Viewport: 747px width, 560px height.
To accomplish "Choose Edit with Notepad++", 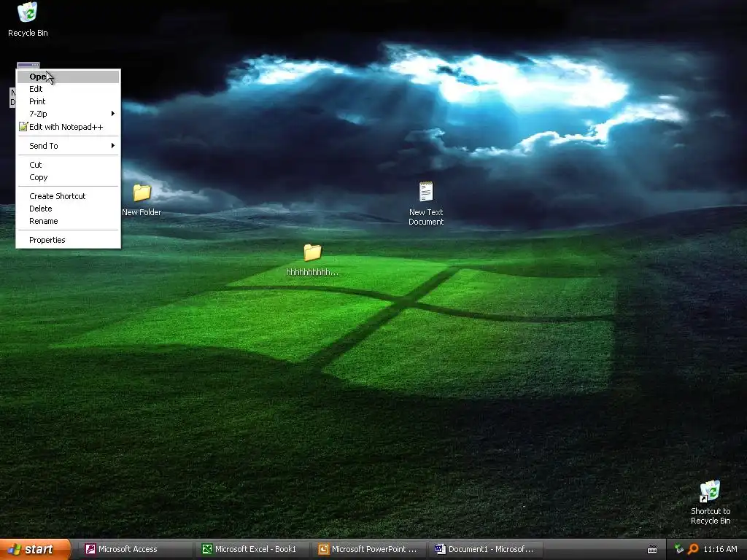I will 68,127.
